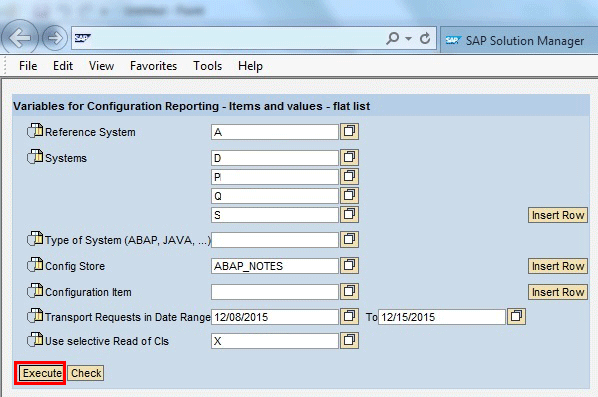
Task: Click the Check button
Action: (x=86, y=373)
